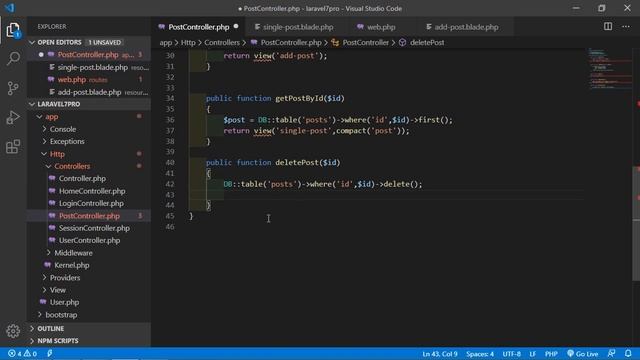
Task: Click the 'app' breadcrumb segment
Action: click(x=166, y=42)
